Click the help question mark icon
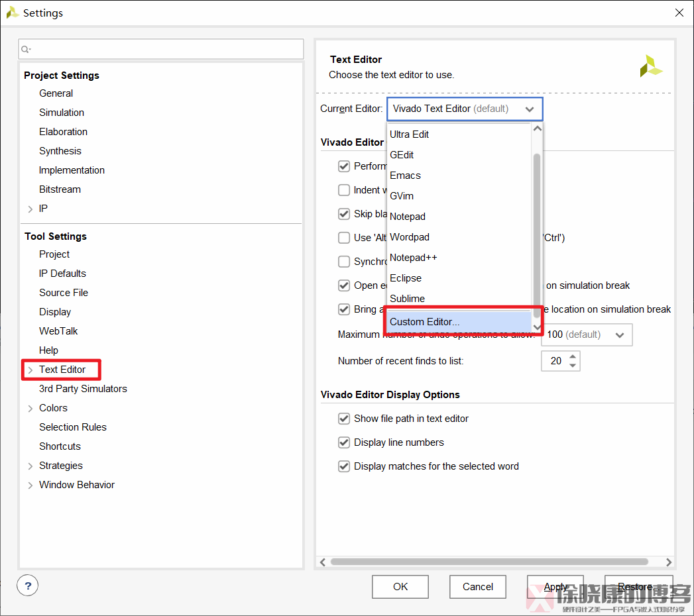The image size is (694, 616). [x=27, y=586]
